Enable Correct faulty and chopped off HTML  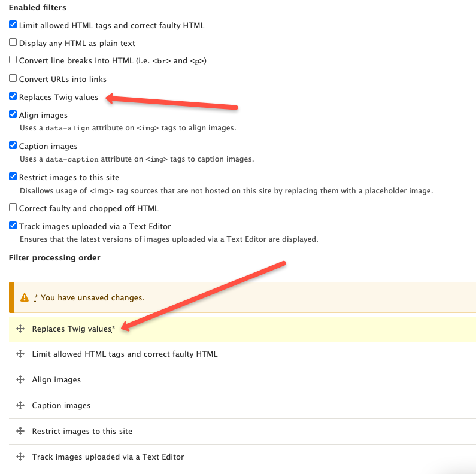tap(13, 208)
